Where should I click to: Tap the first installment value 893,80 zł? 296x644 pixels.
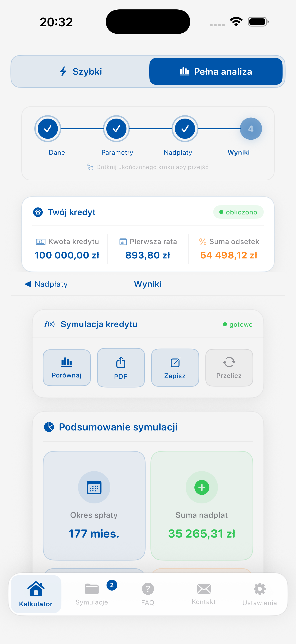click(148, 255)
